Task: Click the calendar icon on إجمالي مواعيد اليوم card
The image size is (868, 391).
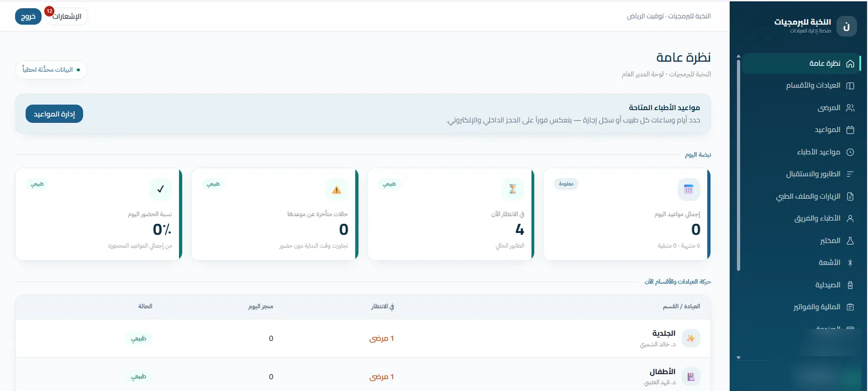Action: (x=689, y=190)
